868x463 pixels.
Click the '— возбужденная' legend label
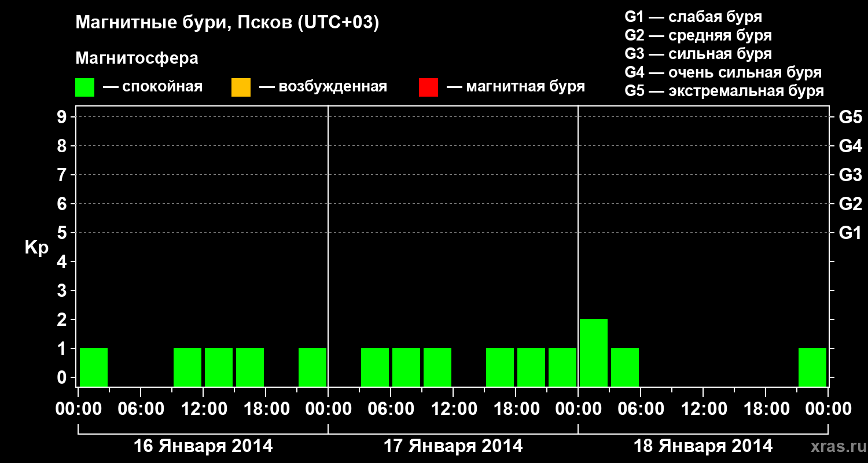323,87
